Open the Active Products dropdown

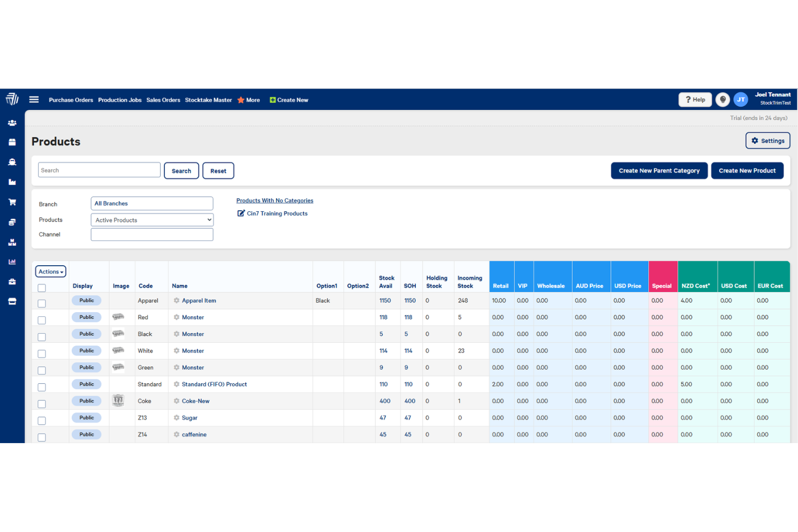[152, 219]
